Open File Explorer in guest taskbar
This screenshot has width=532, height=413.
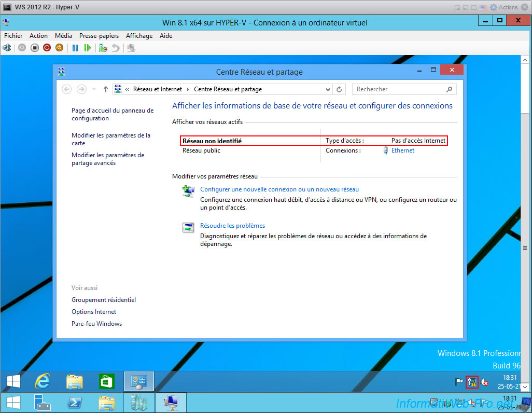(74, 381)
